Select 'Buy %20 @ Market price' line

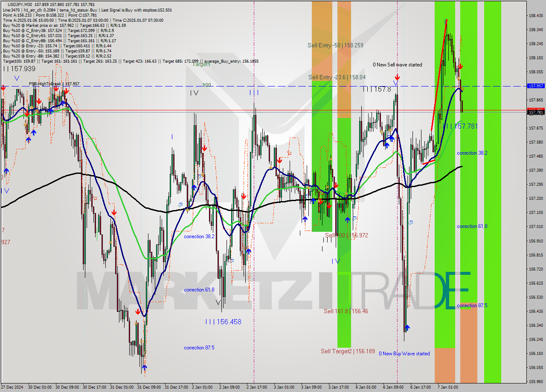coord(64,25)
